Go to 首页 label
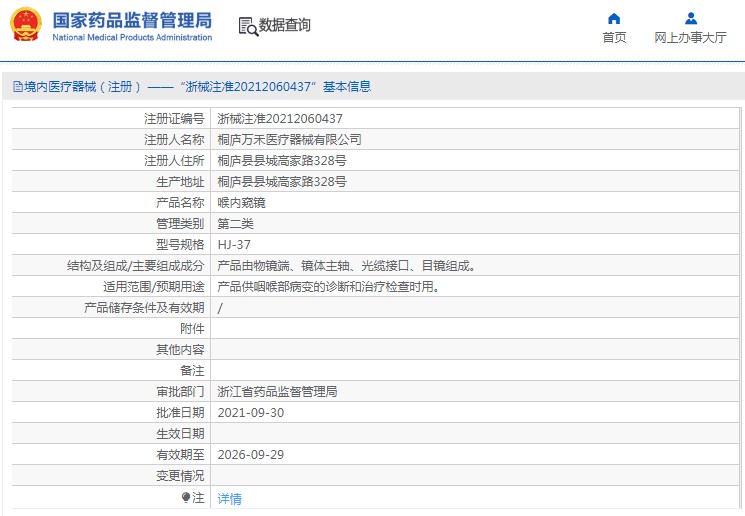 point(614,37)
